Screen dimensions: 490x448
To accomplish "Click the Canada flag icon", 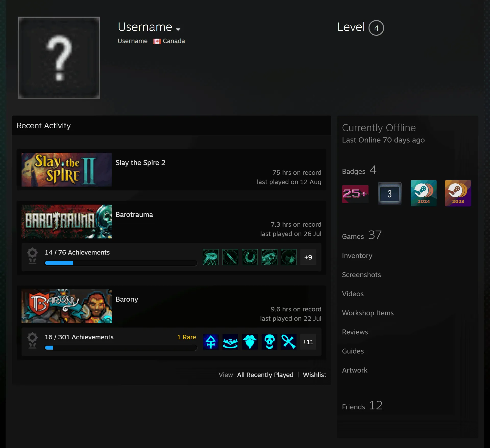I will pyautogui.click(x=157, y=41).
